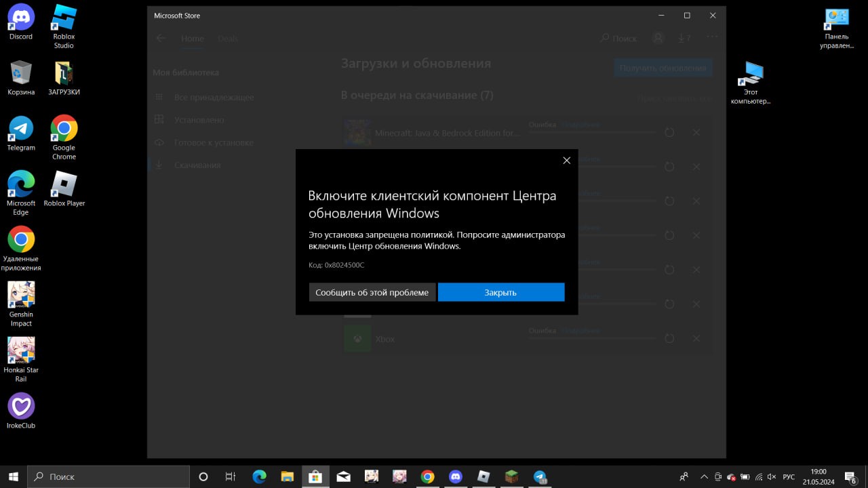Go back with the Store back arrow
This screenshot has height=488, width=868.
point(161,39)
